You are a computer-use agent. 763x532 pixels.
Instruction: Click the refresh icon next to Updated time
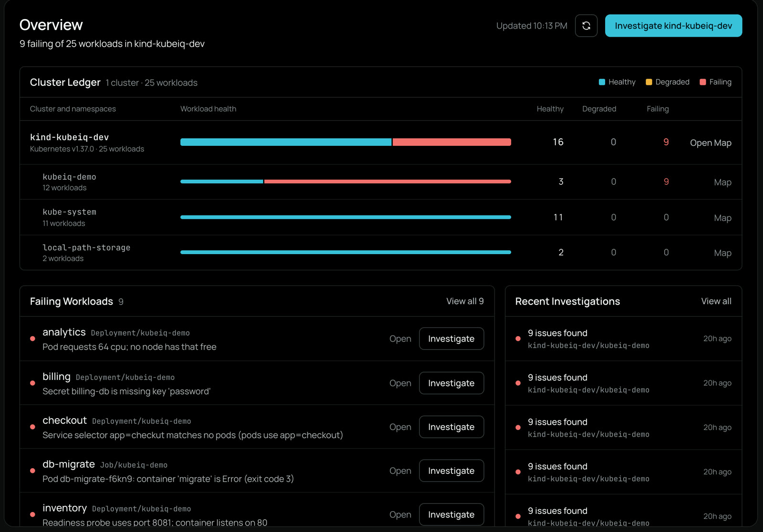[586, 26]
